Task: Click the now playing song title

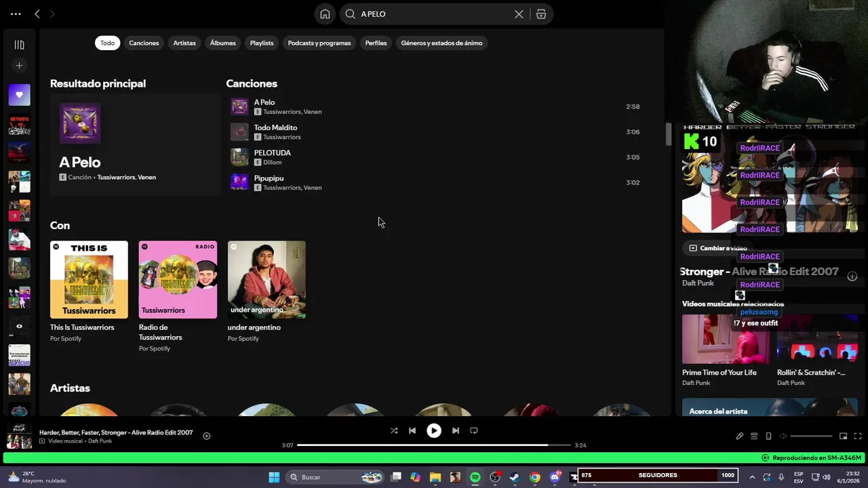Action: pyautogui.click(x=116, y=432)
